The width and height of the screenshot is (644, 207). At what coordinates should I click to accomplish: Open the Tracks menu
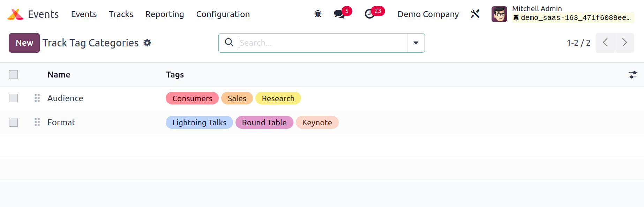[121, 14]
